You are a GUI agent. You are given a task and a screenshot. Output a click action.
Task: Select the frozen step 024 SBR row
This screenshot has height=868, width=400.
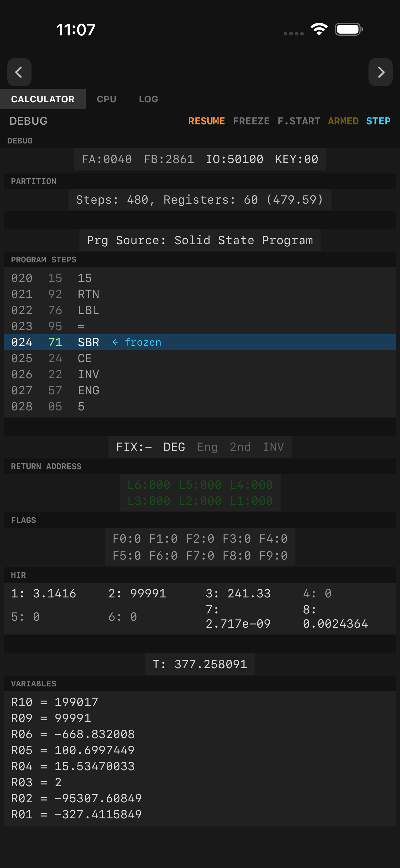(x=200, y=342)
